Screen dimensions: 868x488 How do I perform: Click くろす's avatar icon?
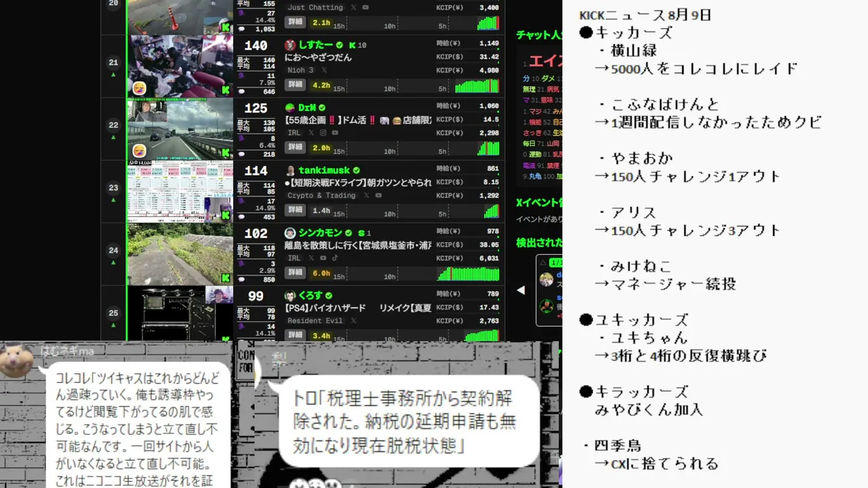point(290,296)
